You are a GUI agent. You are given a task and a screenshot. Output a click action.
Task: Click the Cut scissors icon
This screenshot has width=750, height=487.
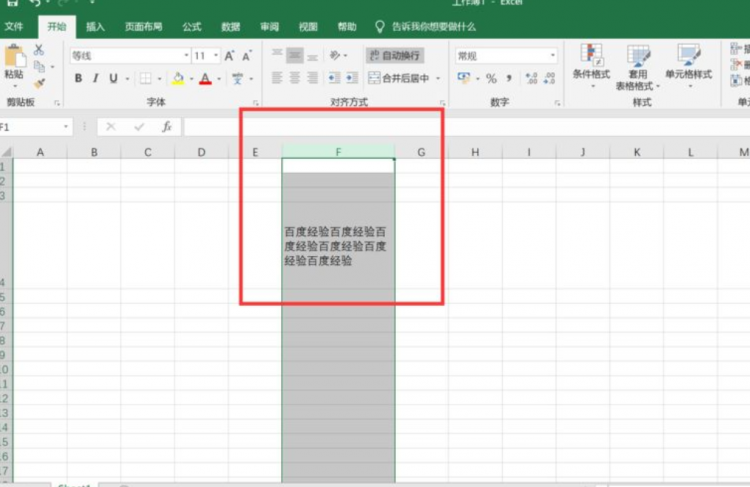[39, 50]
